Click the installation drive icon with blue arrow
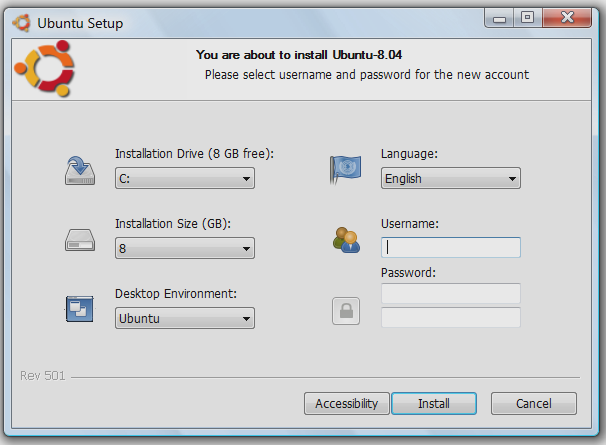The image size is (606, 445). pyautogui.click(x=80, y=170)
